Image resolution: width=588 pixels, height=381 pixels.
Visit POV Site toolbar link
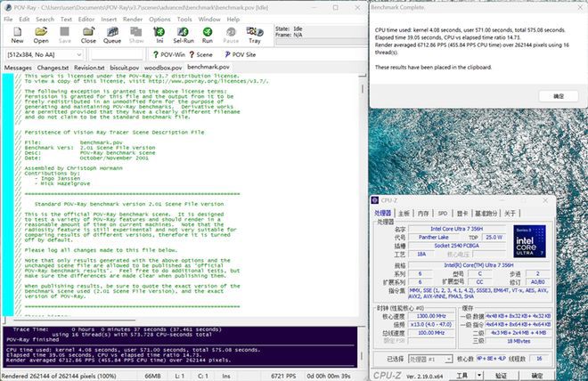[240, 54]
